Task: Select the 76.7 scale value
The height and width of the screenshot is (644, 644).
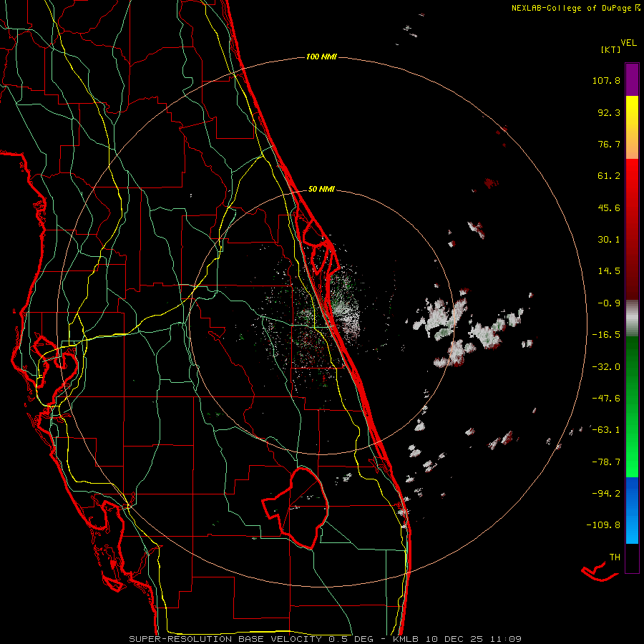Action: (x=609, y=144)
